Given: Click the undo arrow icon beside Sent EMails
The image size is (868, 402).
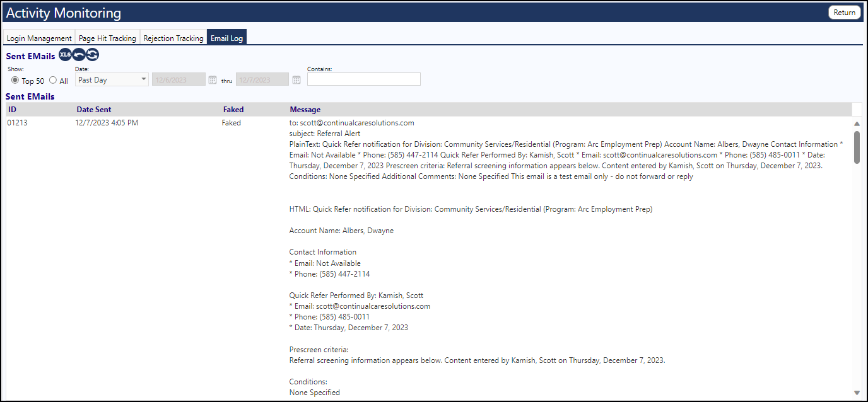Looking at the screenshot, I should pyautogui.click(x=79, y=55).
